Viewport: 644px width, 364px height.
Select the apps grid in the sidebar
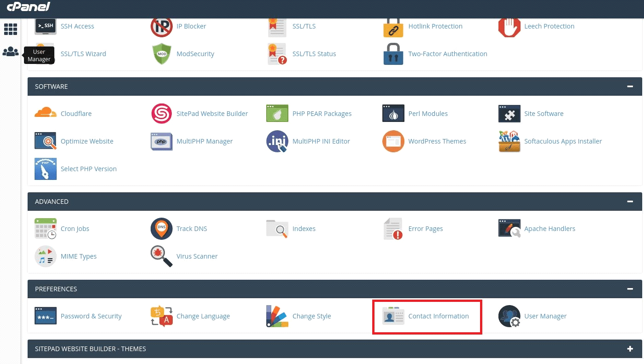11,29
